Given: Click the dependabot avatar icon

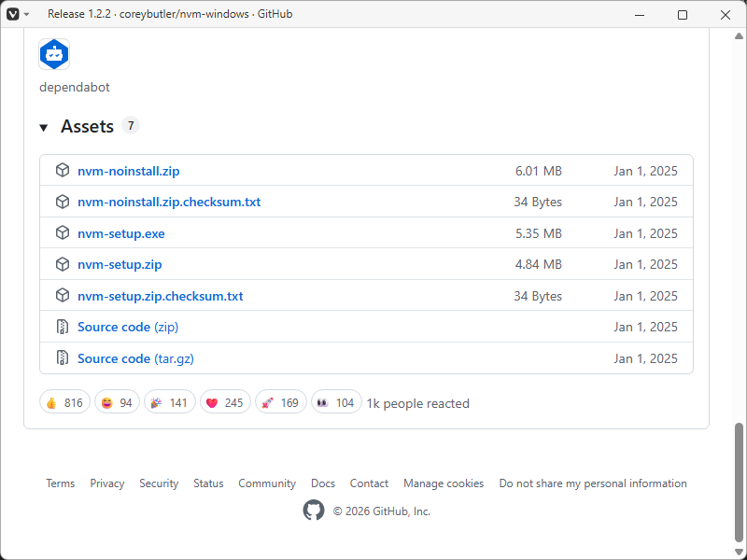Looking at the screenshot, I should point(54,54).
